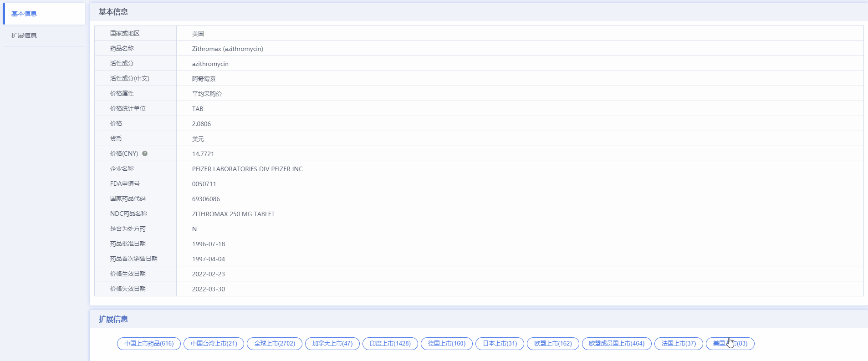
Task: Click the 基本信息 section heading
Action: (x=113, y=12)
